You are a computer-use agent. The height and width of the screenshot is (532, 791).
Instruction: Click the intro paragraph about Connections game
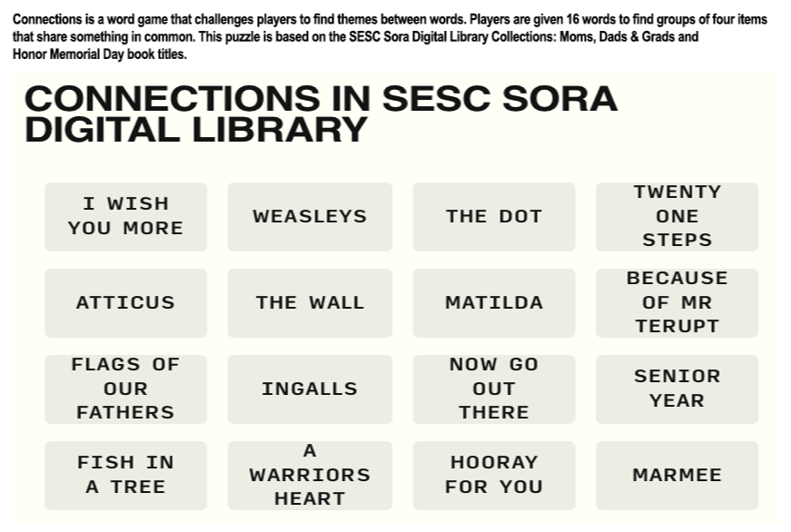click(390, 37)
